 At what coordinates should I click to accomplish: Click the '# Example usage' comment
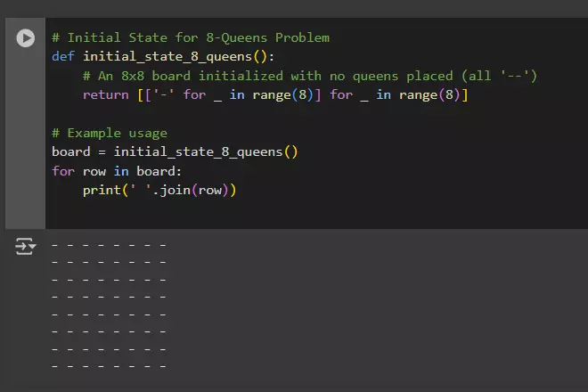pos(110,133)
